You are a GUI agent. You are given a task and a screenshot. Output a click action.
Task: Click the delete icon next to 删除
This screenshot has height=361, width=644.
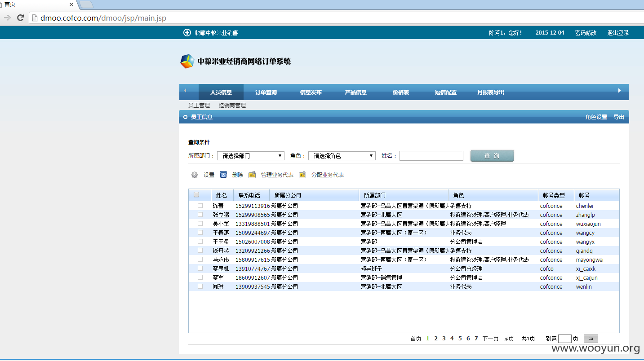223,175
